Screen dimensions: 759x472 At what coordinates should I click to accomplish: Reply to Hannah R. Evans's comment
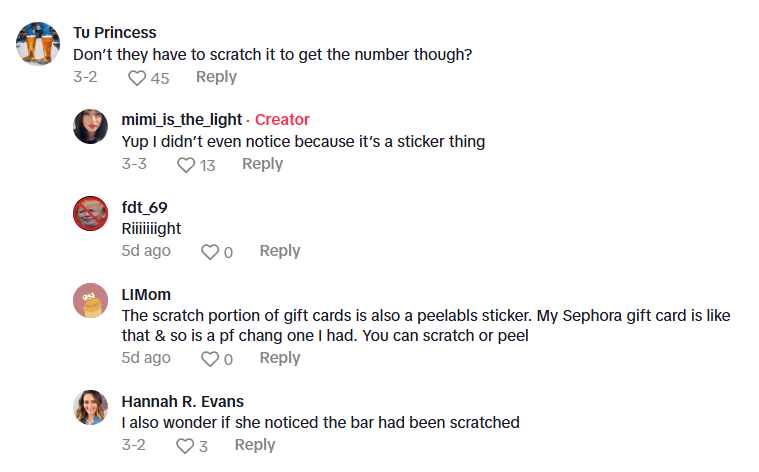(255, 445)
